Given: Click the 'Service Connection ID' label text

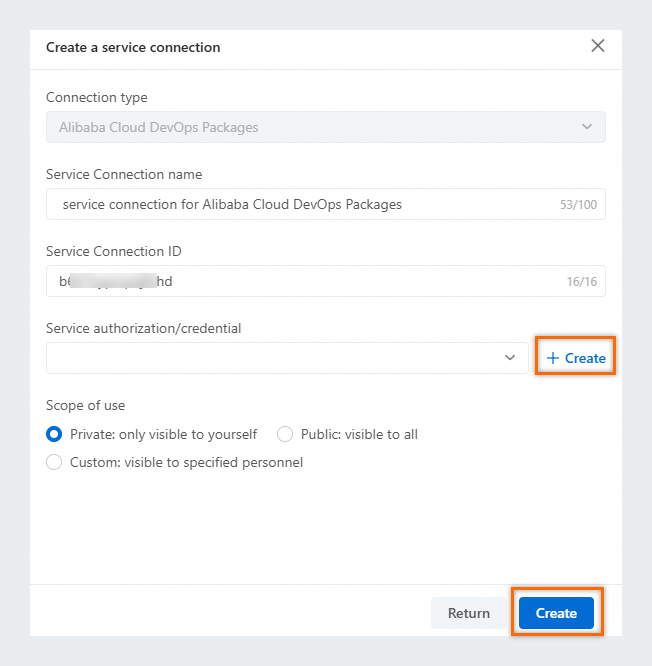Looking at the screenshot, I should pyautogui.click(x=113, y=251).
